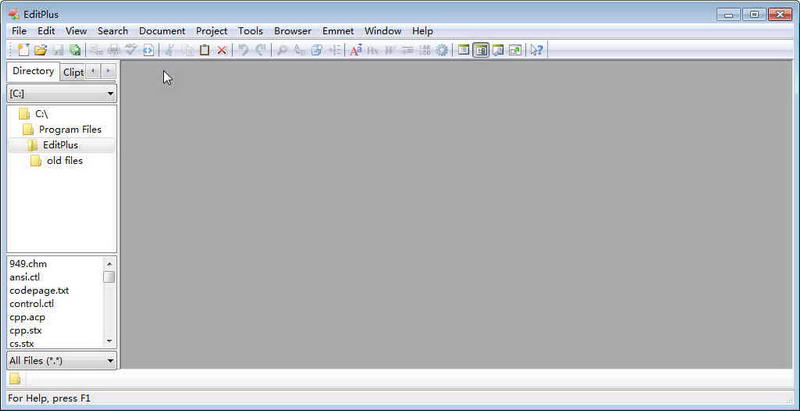The width and height of the screenshot is (800, 411).
Task: Click the left tab-scroll arrow beside Cliptext
Action: [x=92, y=71]
